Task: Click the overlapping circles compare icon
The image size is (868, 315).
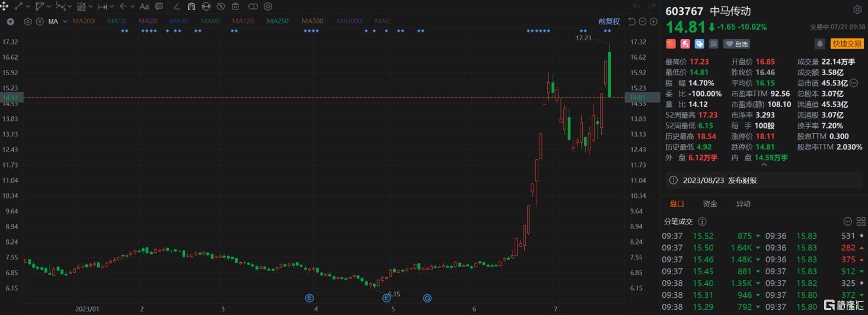Action: click(x=253, y=7)
